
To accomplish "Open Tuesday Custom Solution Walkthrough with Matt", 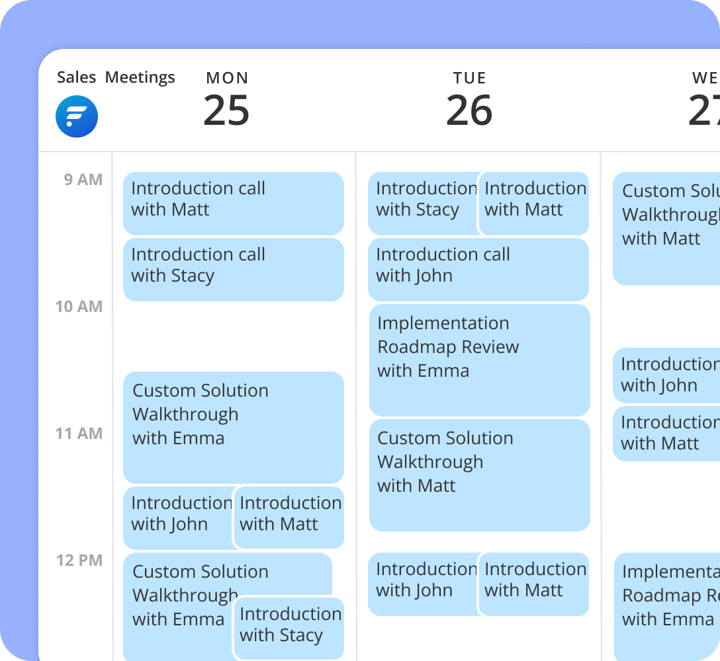I will tap(479, 475).
